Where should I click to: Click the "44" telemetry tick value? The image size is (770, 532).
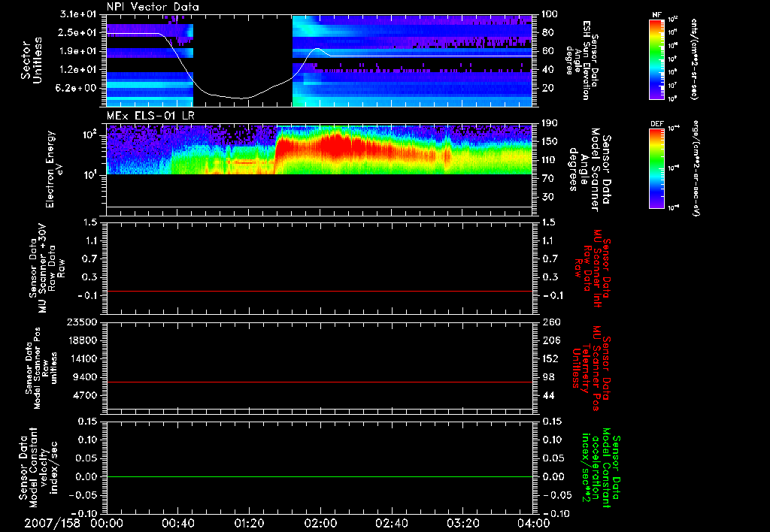pos(548,395)
